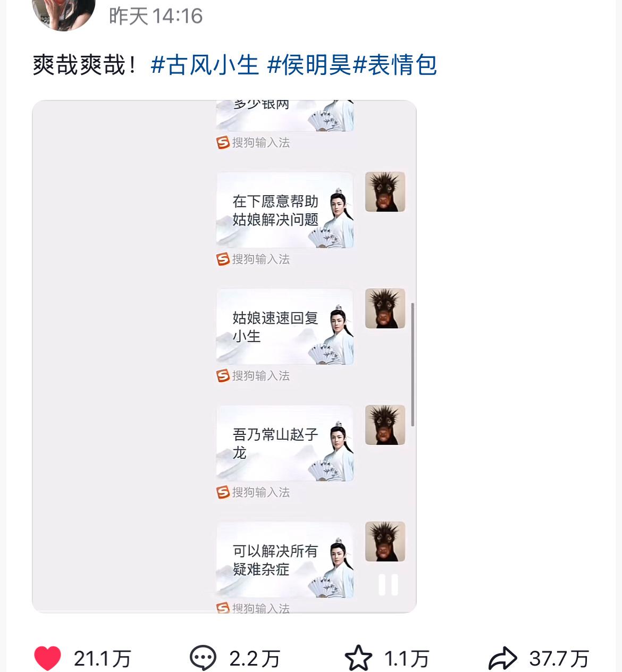Click the chat avatar beside 可以解决所有 sticker
The width and height of the screenshot is (622, 672).
click(x=385, y=542)
